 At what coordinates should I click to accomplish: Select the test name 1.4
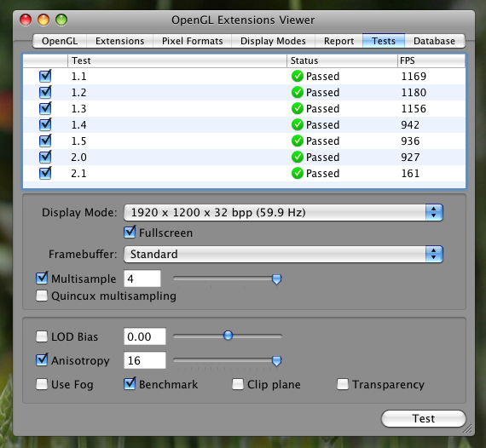click(x=78, y=124)
